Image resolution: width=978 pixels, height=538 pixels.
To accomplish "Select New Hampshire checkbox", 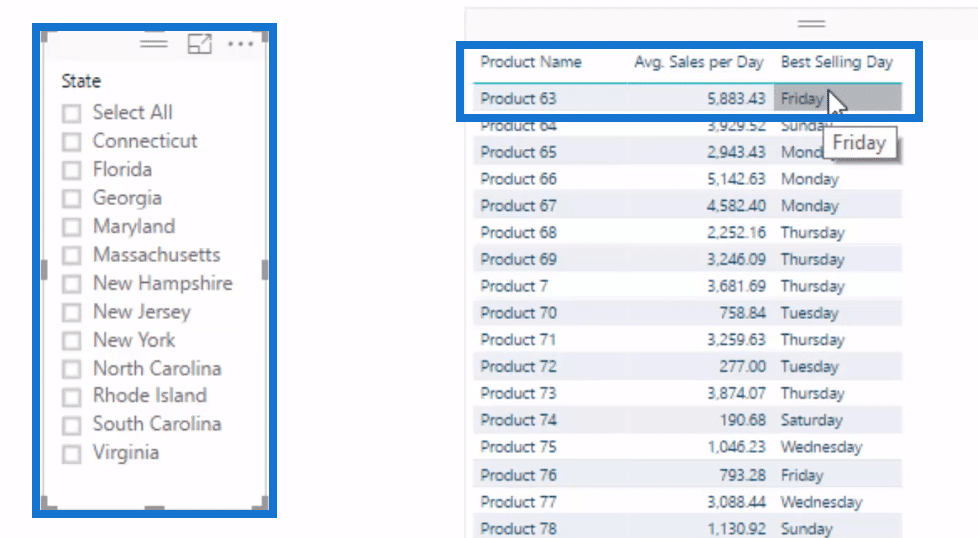I will tap(72, 284).
